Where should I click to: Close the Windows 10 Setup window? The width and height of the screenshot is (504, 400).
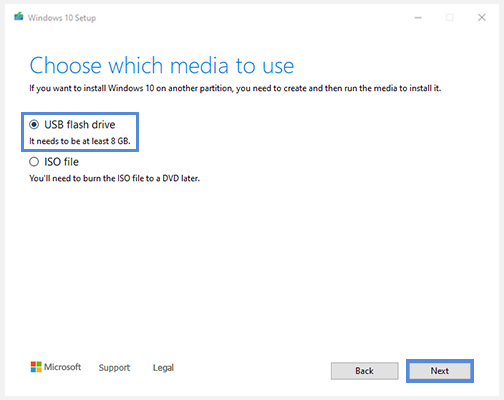[x=482, y=17]
